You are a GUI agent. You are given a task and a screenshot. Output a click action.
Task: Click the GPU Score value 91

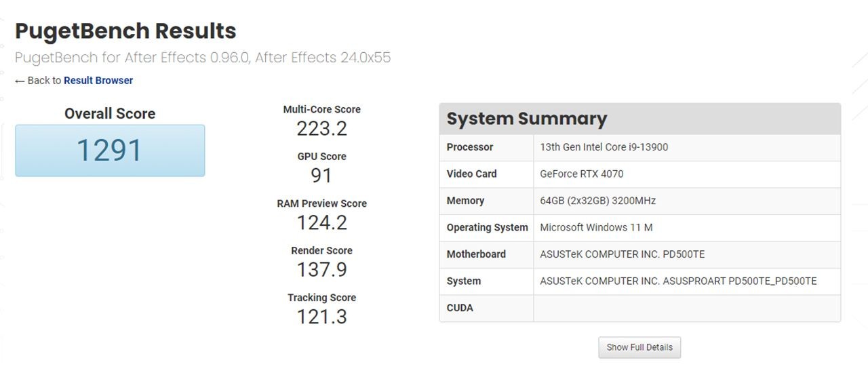321,176
